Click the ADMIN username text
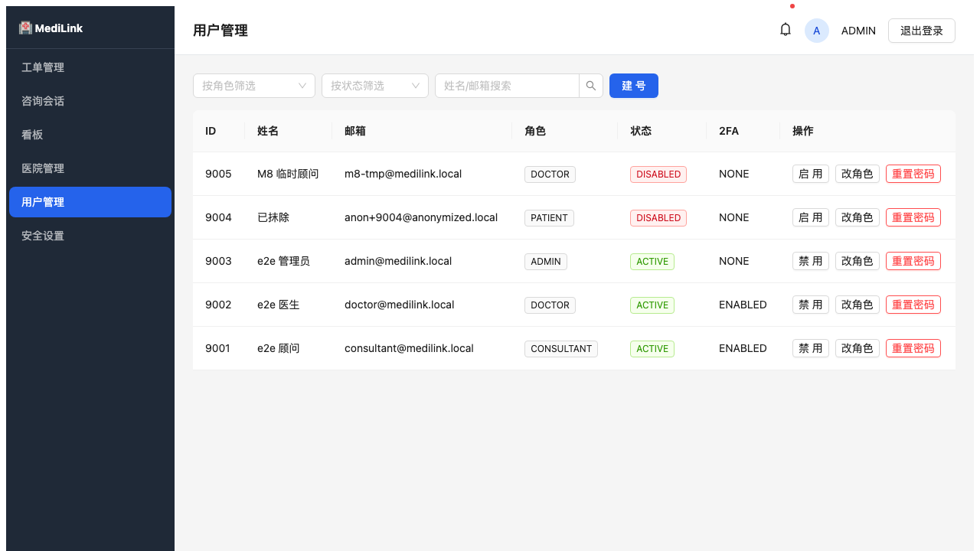The image size is (980, 551). point(858,31)
